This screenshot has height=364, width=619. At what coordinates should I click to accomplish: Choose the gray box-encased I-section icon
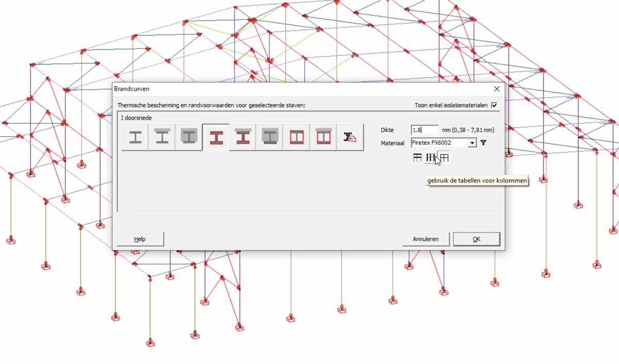click(x=188, y=137)
